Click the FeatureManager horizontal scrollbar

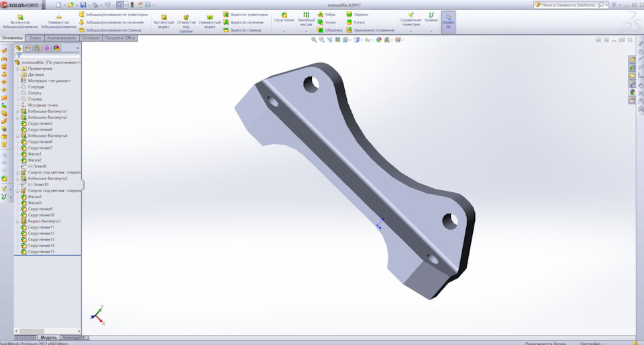tap(48, 331)
